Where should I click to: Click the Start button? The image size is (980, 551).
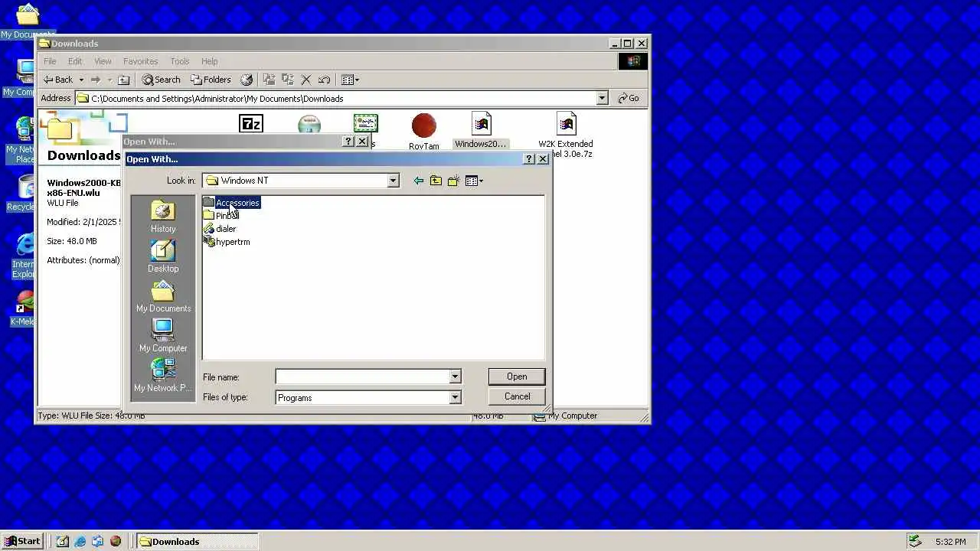pyautogui.click(x=22, y=541)
